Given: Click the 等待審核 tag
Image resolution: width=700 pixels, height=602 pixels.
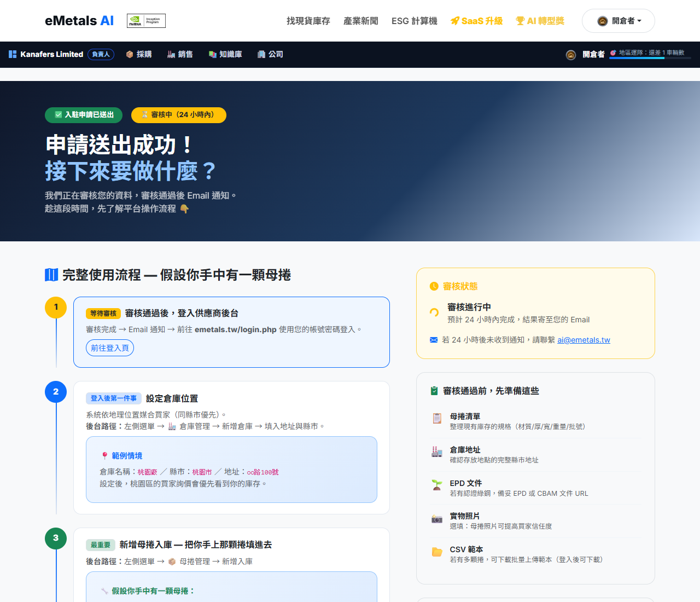Looking at the screenshot, I should (x=103, y=314).
